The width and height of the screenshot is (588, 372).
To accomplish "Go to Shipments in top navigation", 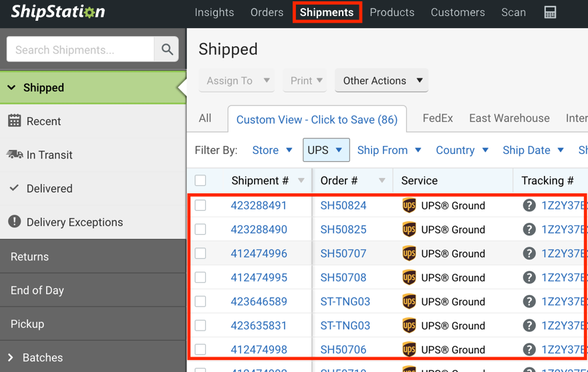I will (x=327, y=13).
